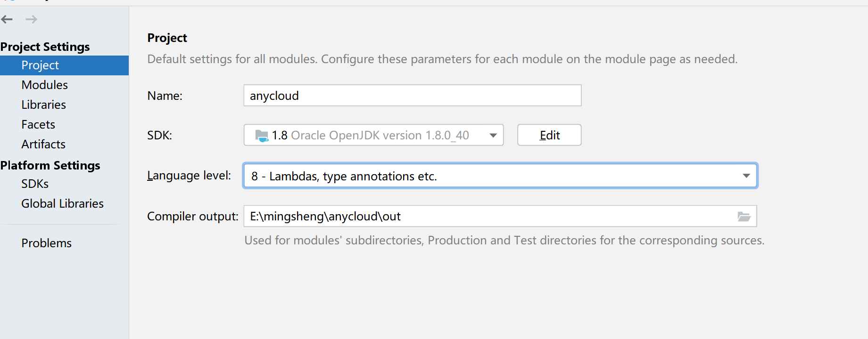Image resolution: width=868 pixels, height=339 pixels.
Task: Click the Platform Settings heading
Action: [x=50, y=166]
